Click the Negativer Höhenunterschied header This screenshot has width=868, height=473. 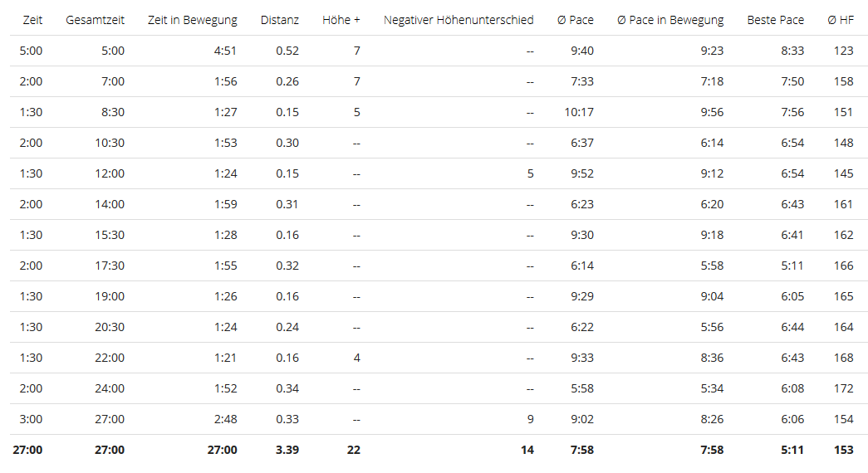459,20
